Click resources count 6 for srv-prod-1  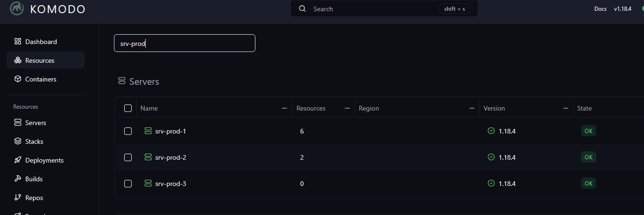tap(302, 131)
